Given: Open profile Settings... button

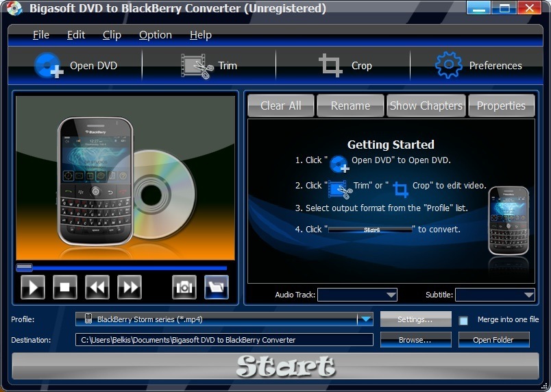Looking at the screenshot, I should 416,319.
